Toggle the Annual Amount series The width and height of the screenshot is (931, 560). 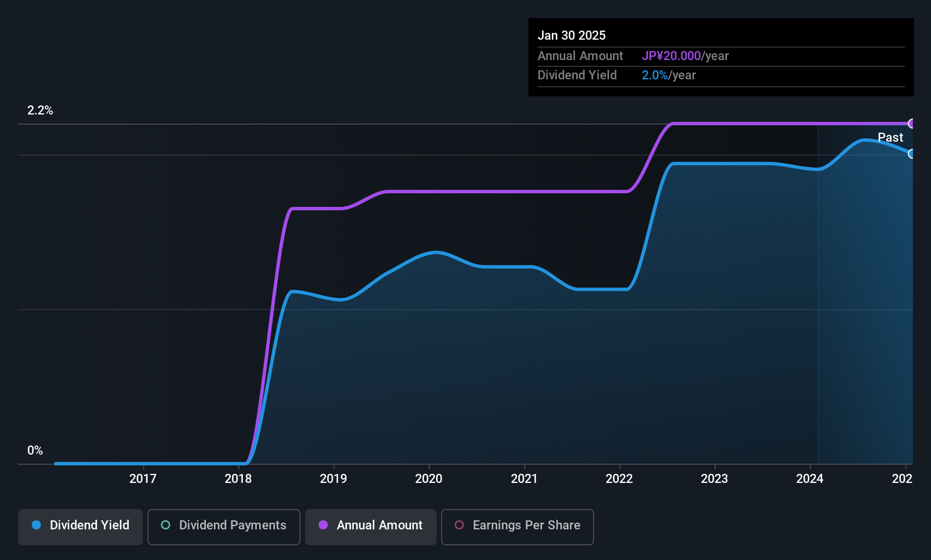[371, 527]
